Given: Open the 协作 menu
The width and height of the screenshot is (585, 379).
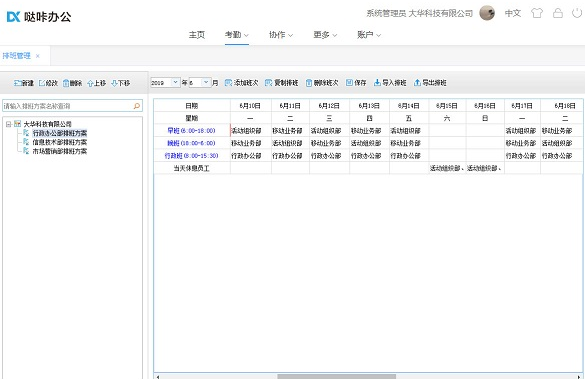Looking at the screenshot, I should (281, 35).
